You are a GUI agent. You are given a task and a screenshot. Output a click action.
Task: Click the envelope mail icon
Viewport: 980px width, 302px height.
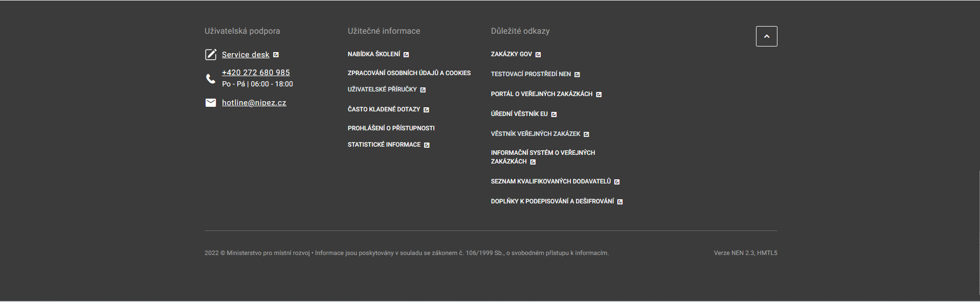[x=211, y=103]
